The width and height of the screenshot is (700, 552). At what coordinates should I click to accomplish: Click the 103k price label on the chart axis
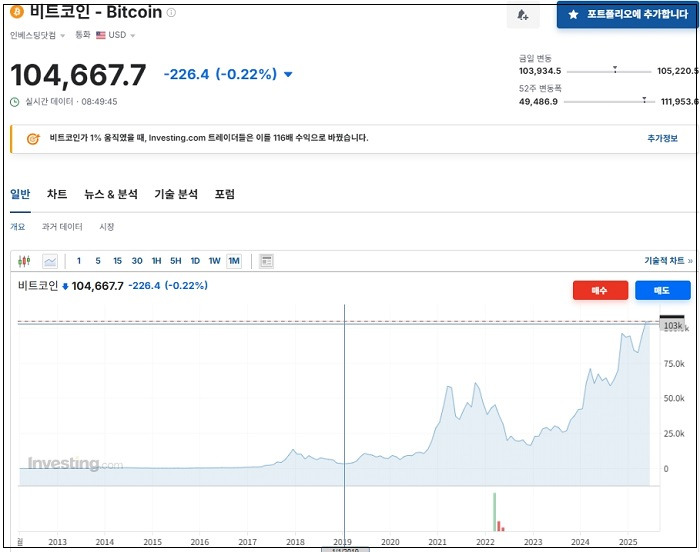click(x=672, y=326)
